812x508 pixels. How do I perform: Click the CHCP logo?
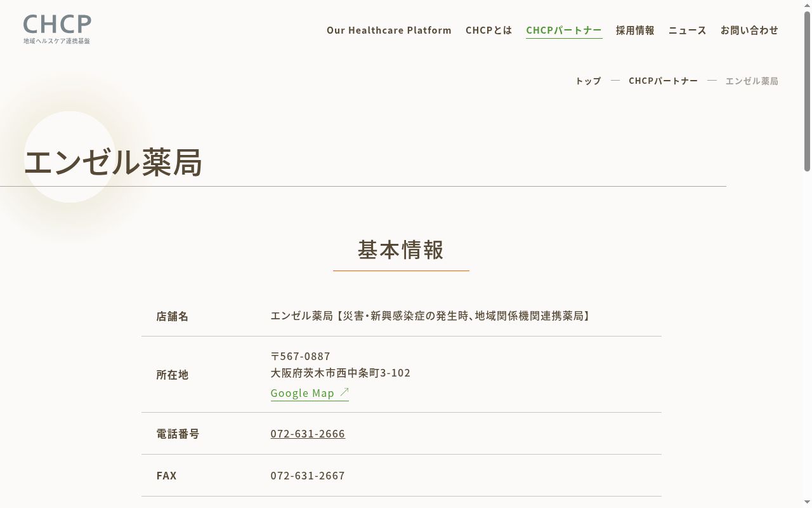(x=57, y=30)
